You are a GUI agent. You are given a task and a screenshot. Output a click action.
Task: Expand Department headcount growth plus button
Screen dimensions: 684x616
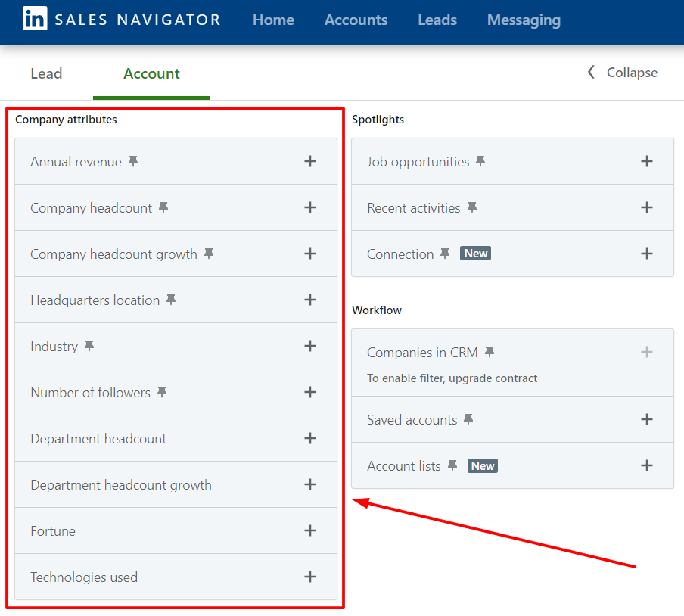pos(310,484)
